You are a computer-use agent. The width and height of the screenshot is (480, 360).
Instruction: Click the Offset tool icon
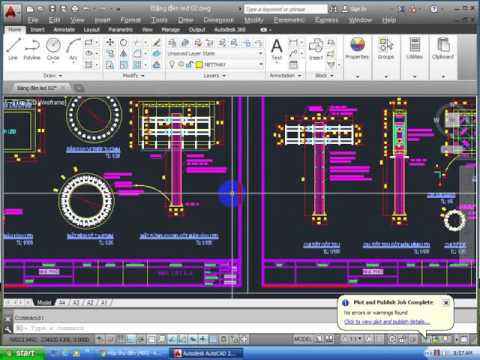coord(156,65)
